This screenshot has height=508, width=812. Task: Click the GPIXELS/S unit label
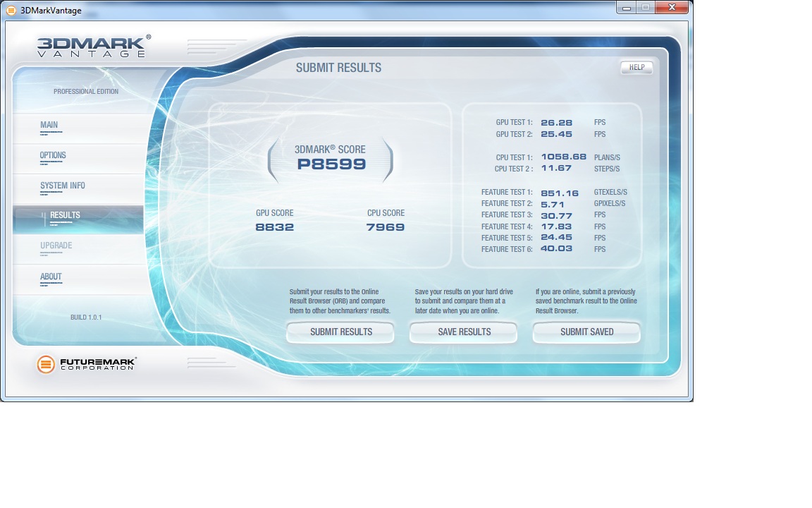610,203
